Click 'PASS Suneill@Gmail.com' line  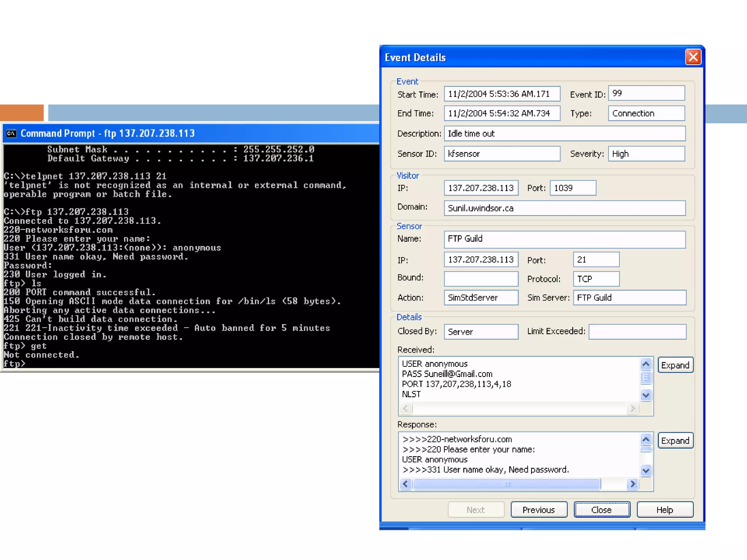pyautogui.click(x=447, y=374)
